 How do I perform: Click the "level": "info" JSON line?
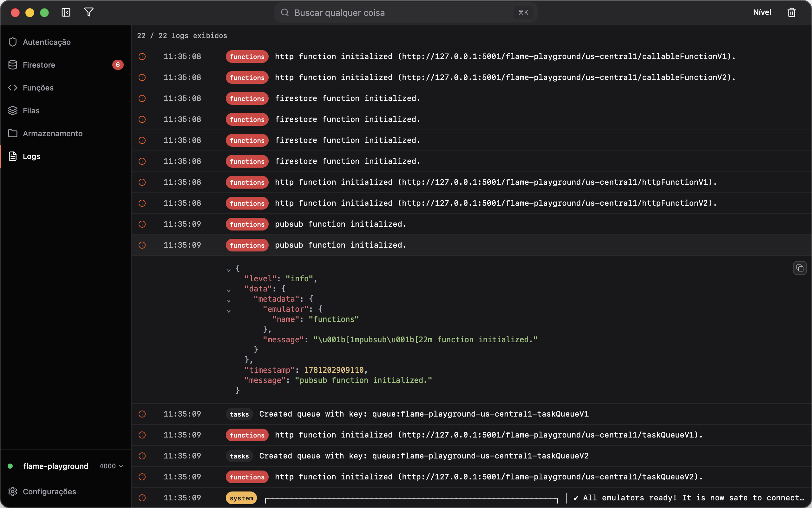pos(281,278)
